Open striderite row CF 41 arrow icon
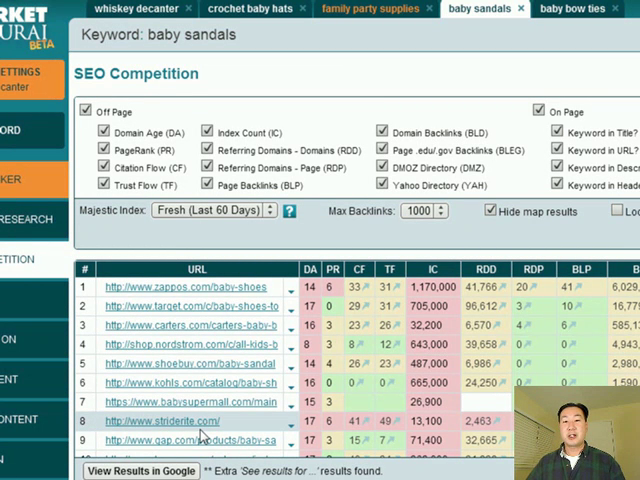 [366, 421]
